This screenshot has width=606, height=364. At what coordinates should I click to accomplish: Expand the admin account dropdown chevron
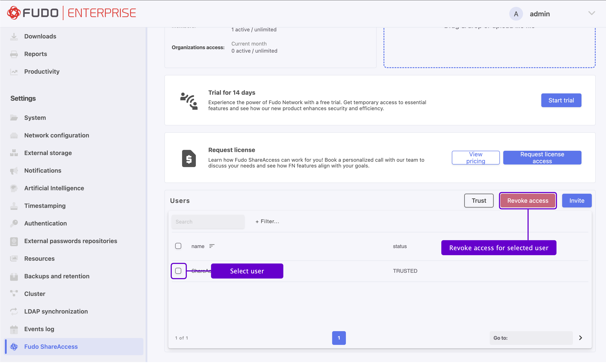pyautogui.click(x=592, y=13)
